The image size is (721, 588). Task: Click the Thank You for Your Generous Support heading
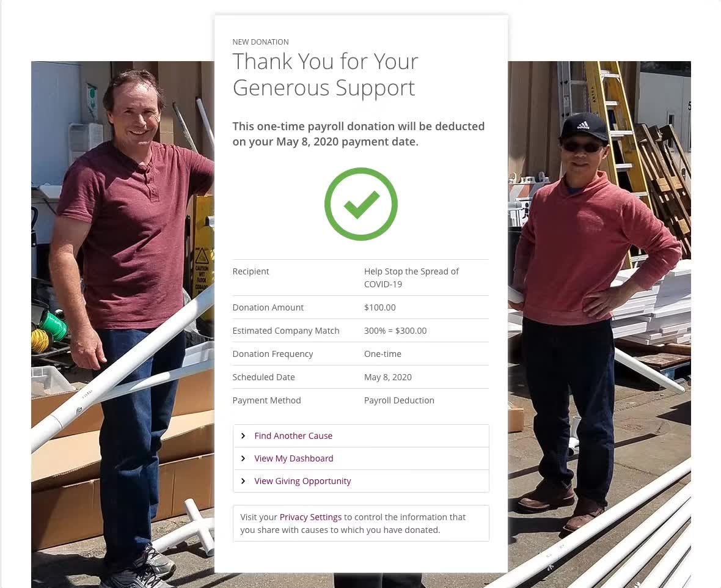[325, 74]
